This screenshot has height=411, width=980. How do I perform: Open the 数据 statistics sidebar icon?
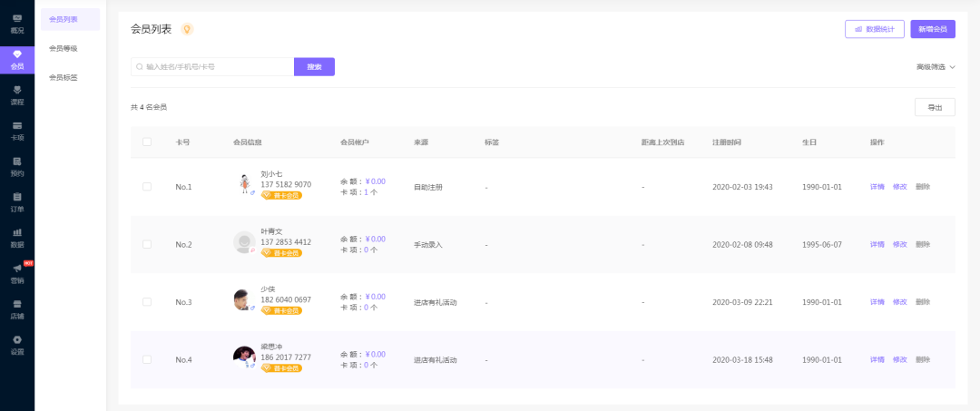17,232
